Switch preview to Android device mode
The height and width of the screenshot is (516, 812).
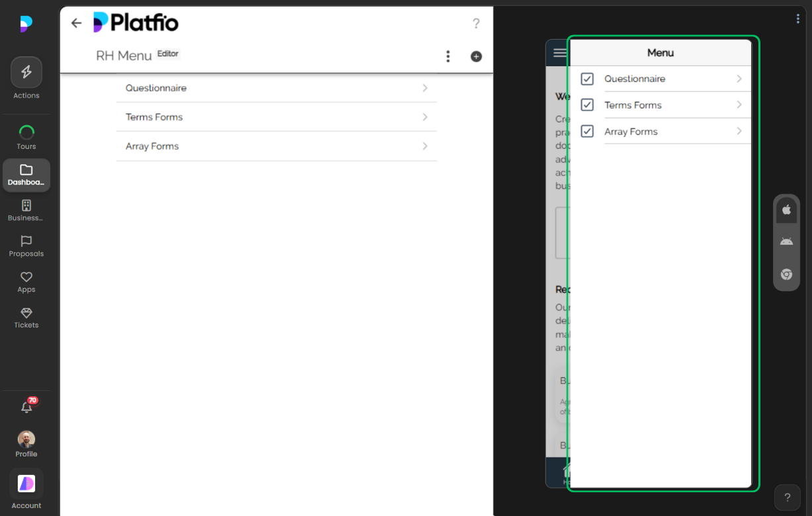786,241
